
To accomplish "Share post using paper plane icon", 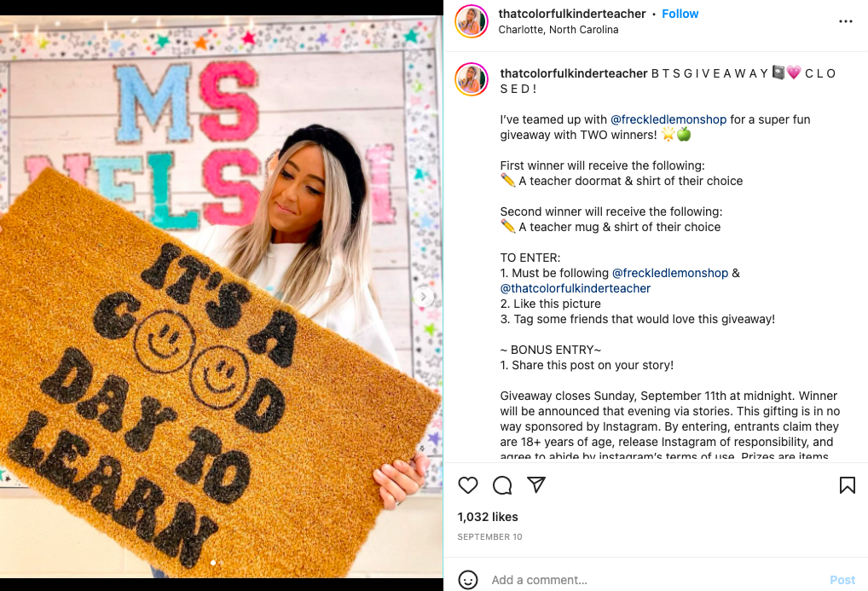I will pos(535,484).
